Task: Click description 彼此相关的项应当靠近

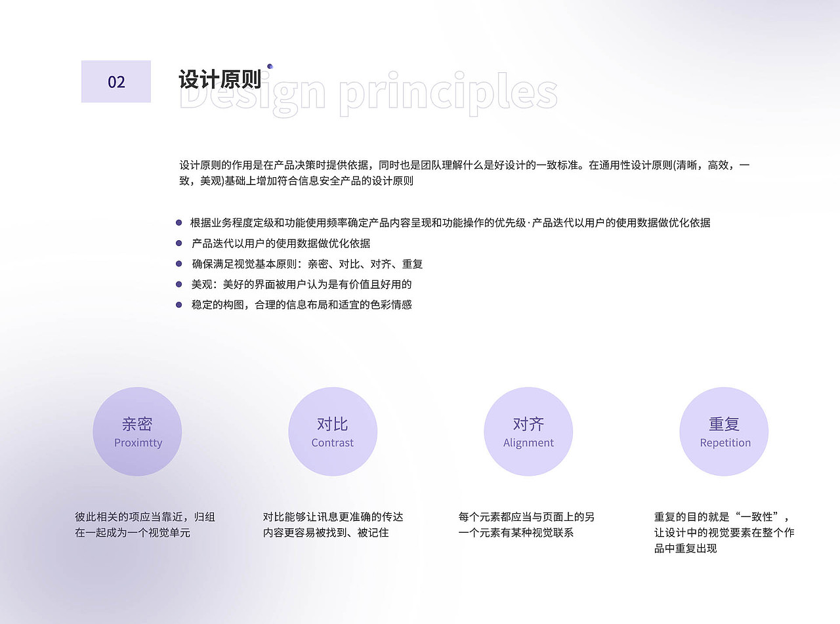Action: tap(145, 525)
